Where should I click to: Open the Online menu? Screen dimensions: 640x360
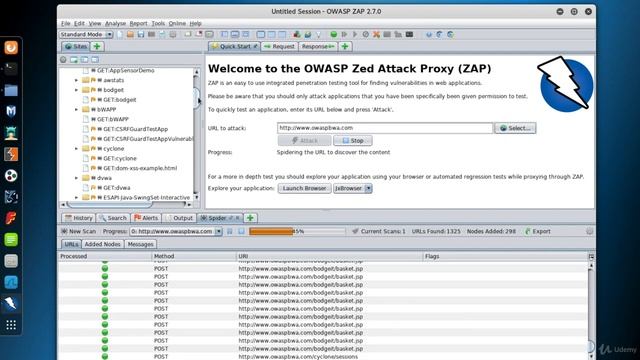pos(177,24)
